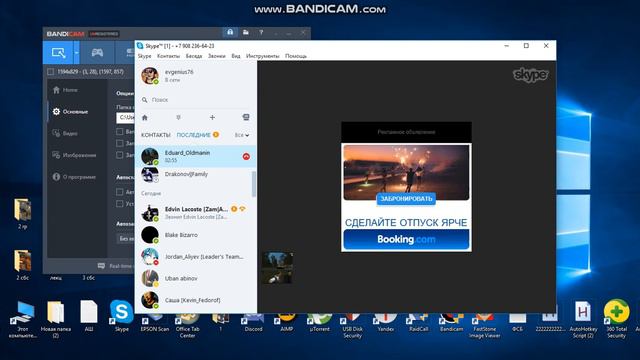Switch to ПОСЛЕДНИЕ tab in Skype
Image resolution: width=640 pixels, height=360 pixels.
pos(193,135)
